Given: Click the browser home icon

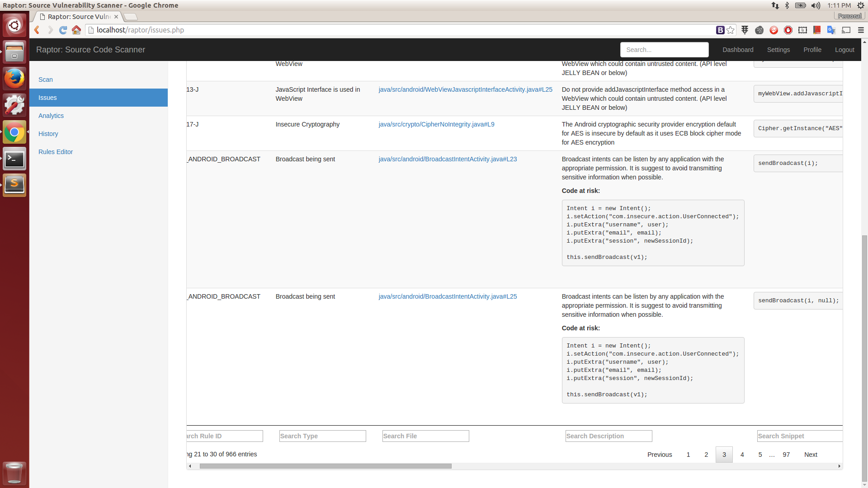Looking at the screenshot, I should (x=76, y=30).
